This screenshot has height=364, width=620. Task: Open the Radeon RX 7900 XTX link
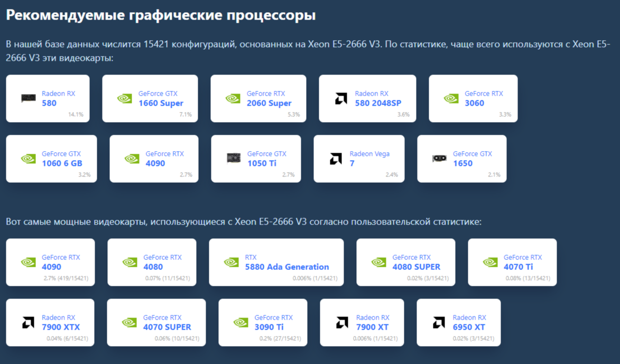[61, 323]
